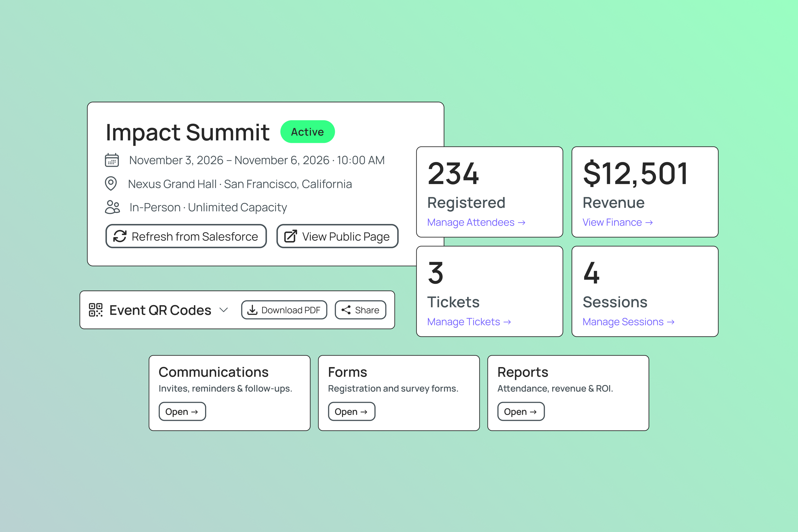
Task: Click the Forms heading
Action: click(347, 372)
